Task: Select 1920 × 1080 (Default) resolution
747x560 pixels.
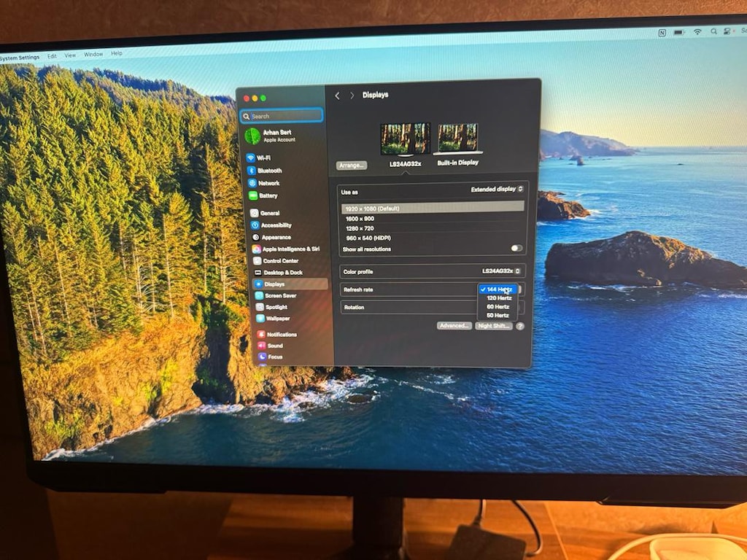Action: tap(432, 208)
